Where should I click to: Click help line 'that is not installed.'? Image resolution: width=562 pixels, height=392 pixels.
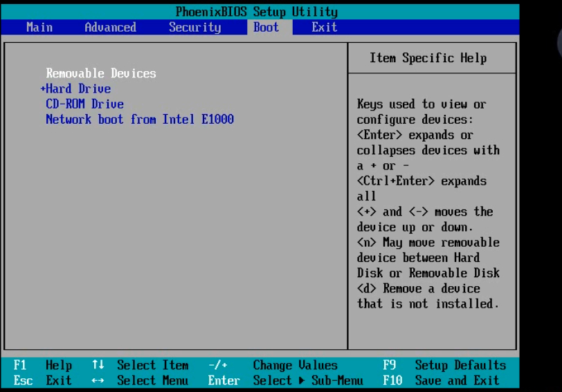[x=428, y=304]
